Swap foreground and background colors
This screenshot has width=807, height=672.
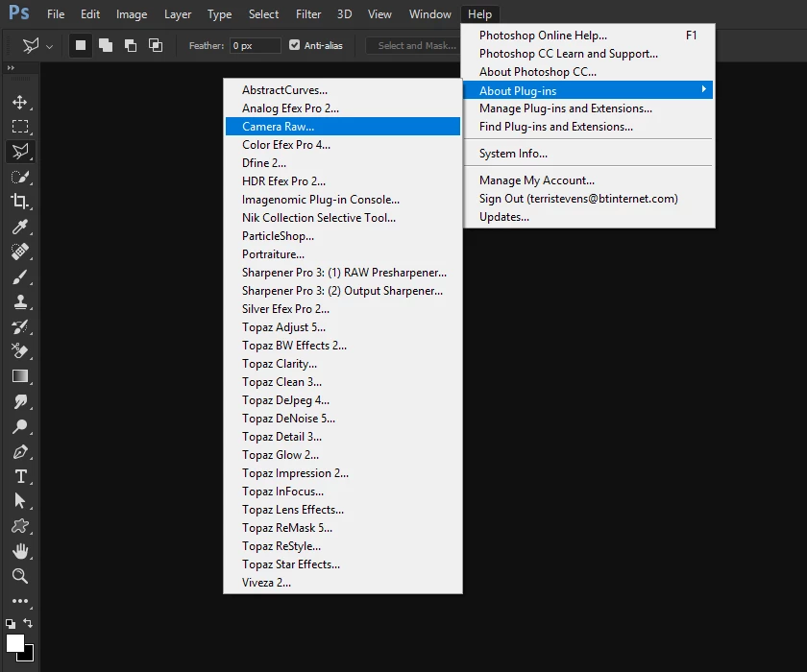click(x=28, y=623)
